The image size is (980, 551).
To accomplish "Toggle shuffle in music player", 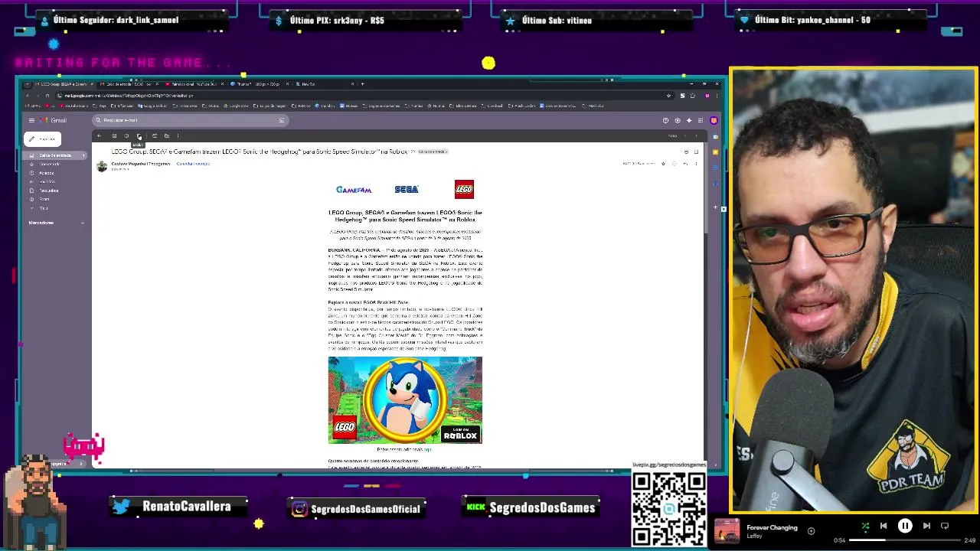I will point(865,527).
